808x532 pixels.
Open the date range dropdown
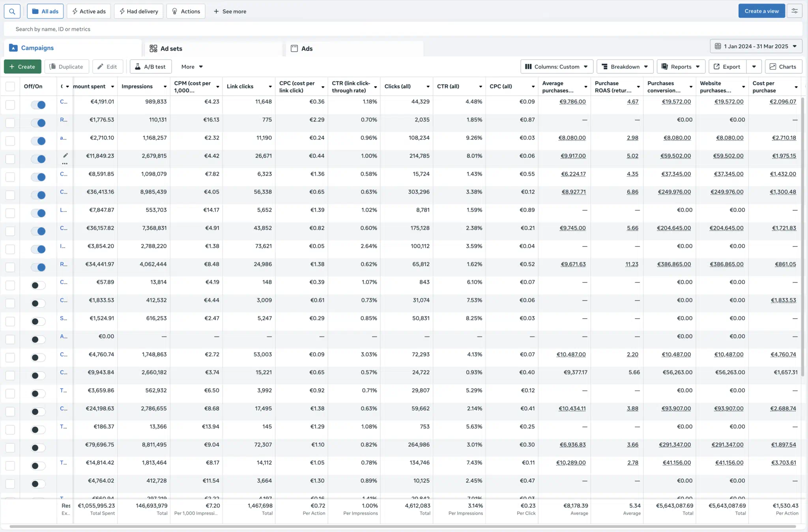tap(756, 47)
